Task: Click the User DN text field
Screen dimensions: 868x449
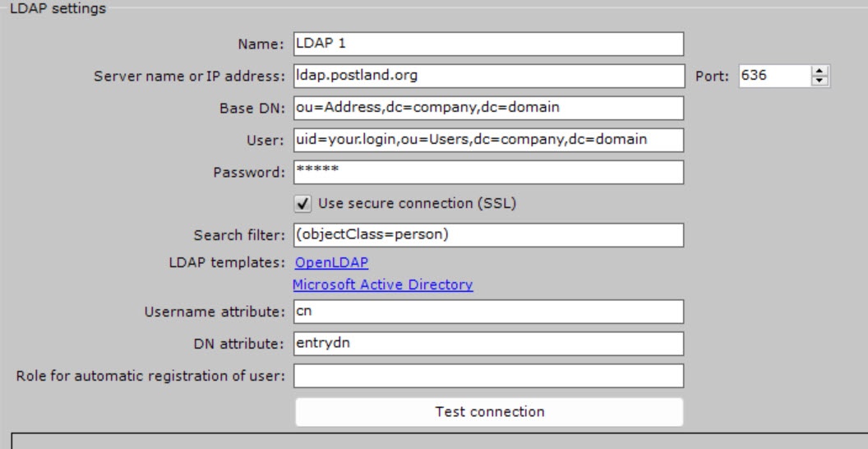Action: click(488, 140)
